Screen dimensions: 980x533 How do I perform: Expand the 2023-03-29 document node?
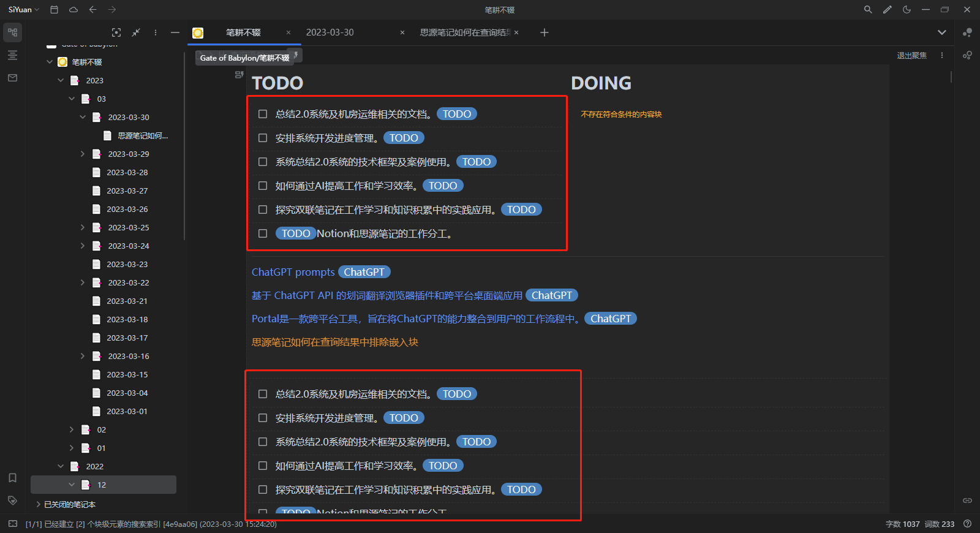pos(83,154)
